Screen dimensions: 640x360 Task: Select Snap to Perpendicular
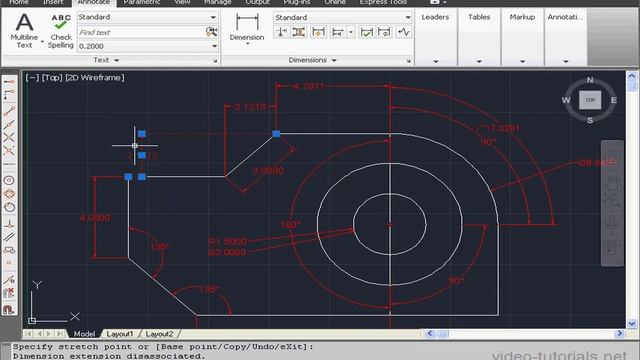coord(9,223)
